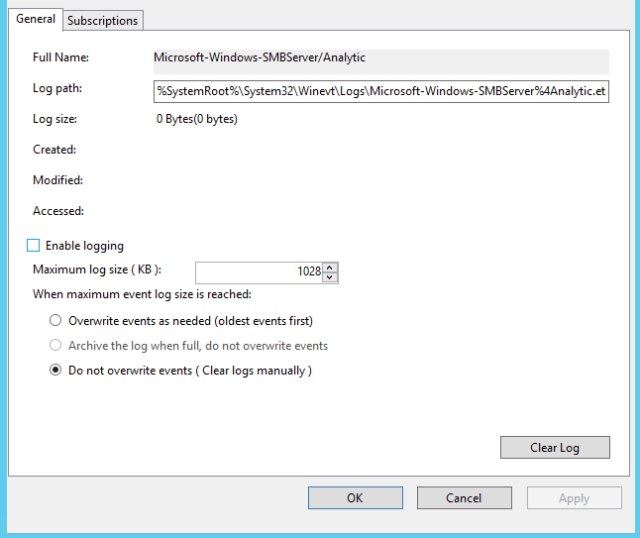This screenshot has height=538, width=640.
Task: Click the Clear Log button
Action: pyautogui.click(x=555, y=447)
